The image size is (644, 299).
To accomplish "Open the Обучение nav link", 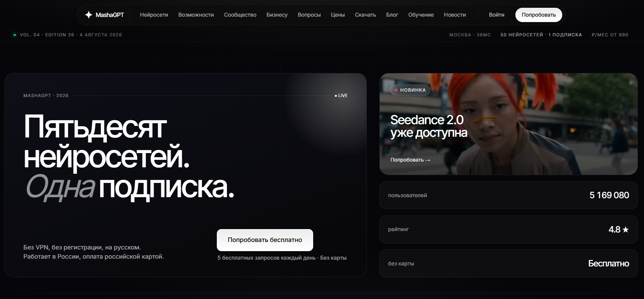I will coord(421,15).
